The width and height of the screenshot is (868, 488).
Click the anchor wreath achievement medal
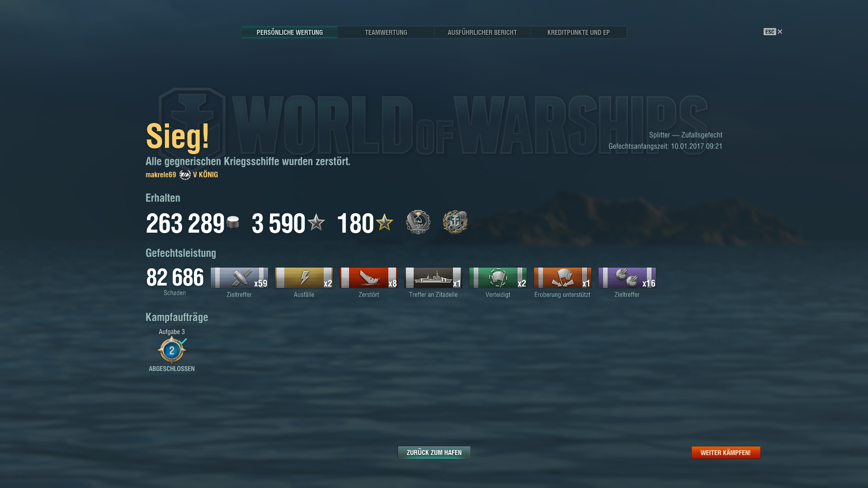tap(455, 222)
